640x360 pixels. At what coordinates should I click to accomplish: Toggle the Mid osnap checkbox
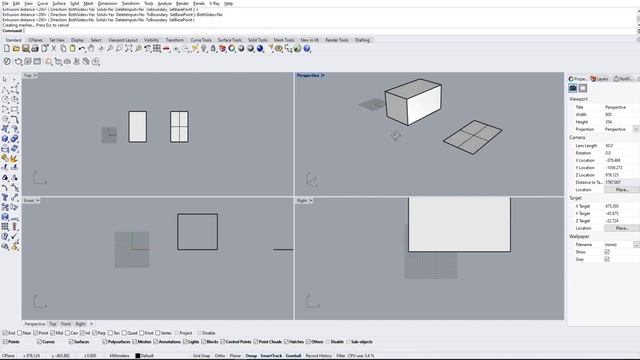[53, 333]
